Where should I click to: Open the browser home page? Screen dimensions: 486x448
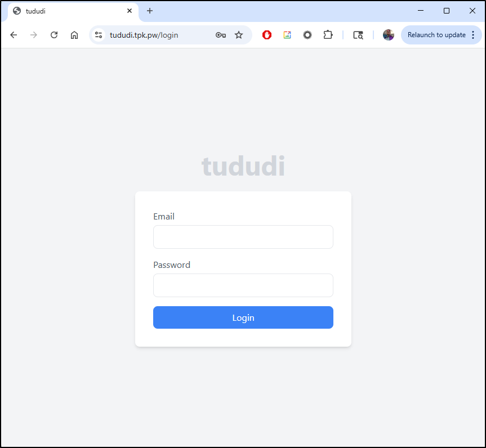point(74,35)
